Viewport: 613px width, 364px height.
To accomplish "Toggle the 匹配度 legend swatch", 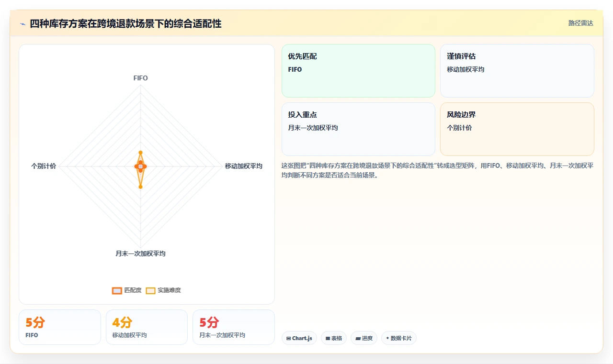I will (117, 290).
